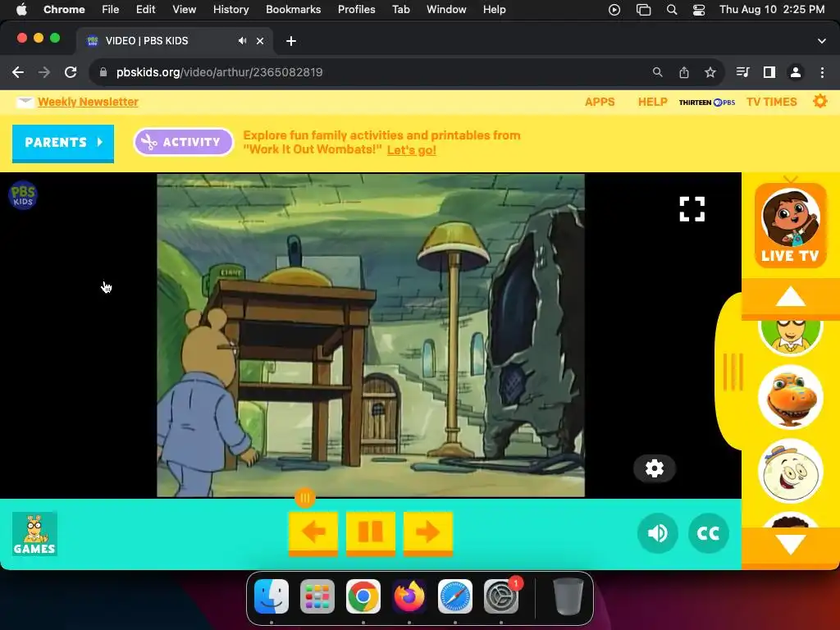
Task: Open the PBS Kids logo home
Action: (x=22, y=195)
